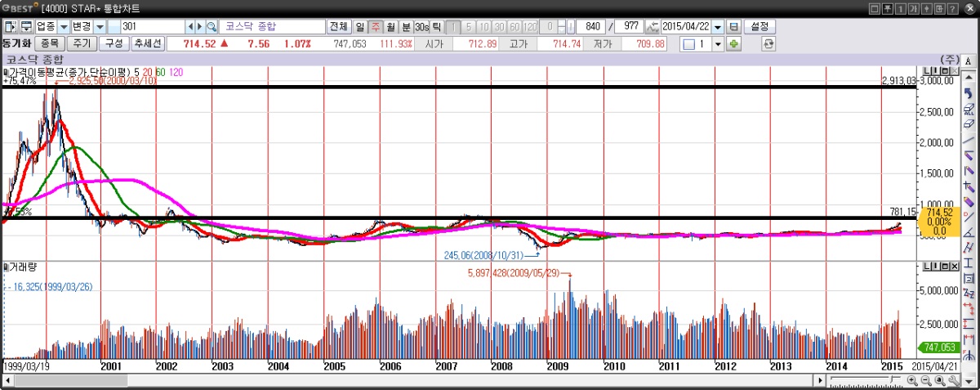Screen dimensions: 980x390
Task: Switch chart to monthly (월) period
Action: [x=390, y=27]
